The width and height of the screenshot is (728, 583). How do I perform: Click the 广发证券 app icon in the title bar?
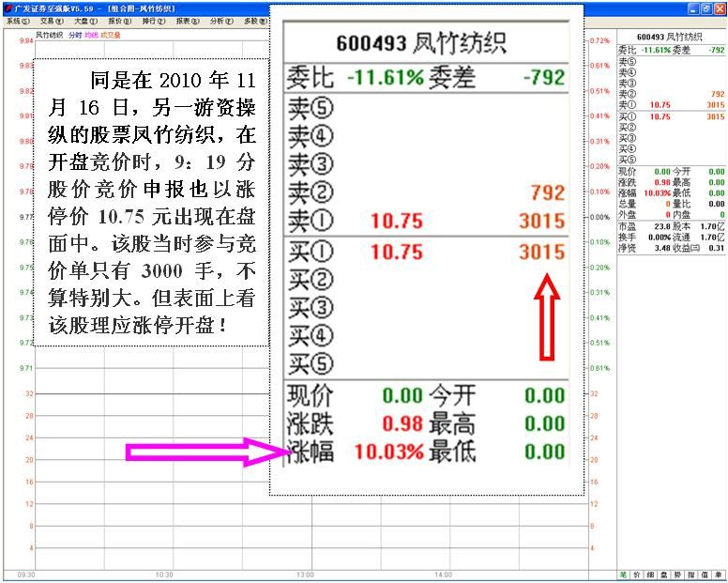coord(8,8)
